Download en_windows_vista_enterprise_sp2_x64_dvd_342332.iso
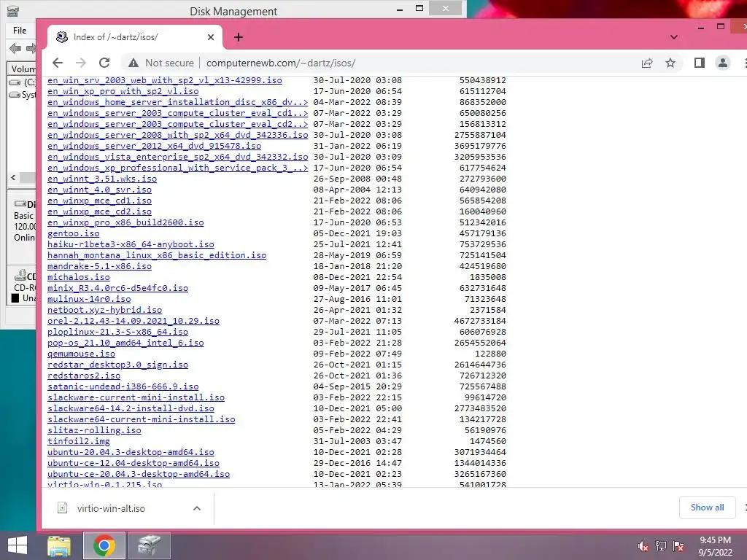Viewport: 747px width, 560px height. tap(178, 157)
